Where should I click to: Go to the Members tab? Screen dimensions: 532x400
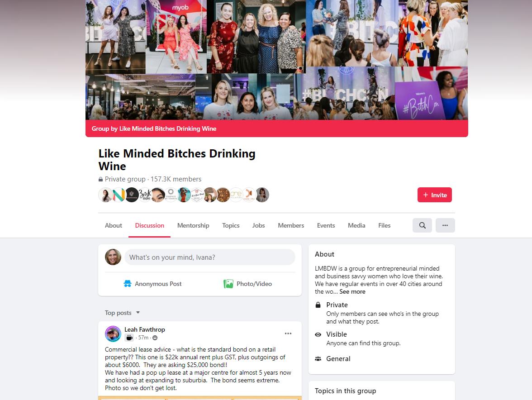(x=291, y=225)
